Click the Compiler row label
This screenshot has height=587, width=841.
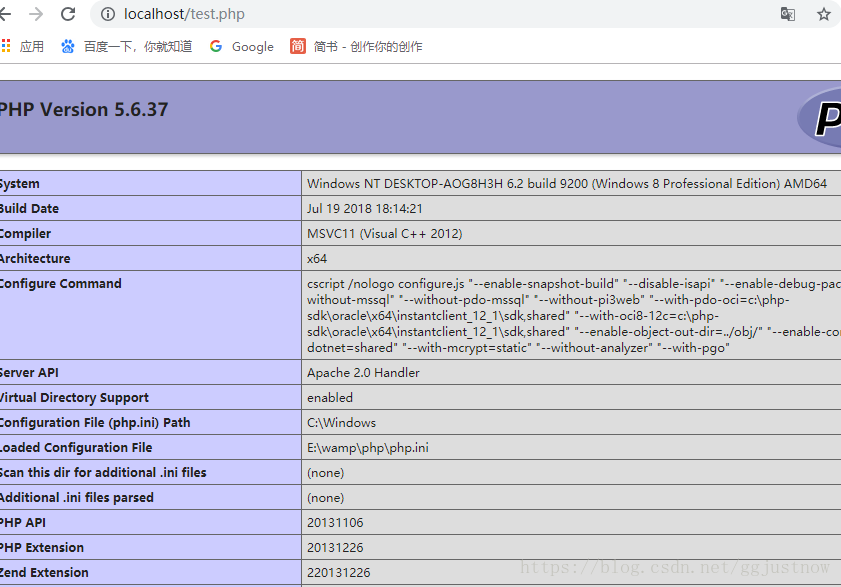tap(25, 233)
